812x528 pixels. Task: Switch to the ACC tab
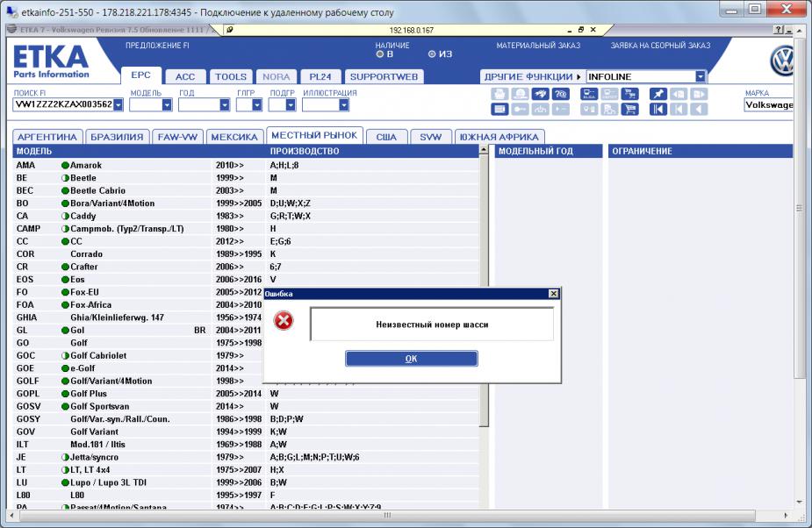click(x=185, y=77)
